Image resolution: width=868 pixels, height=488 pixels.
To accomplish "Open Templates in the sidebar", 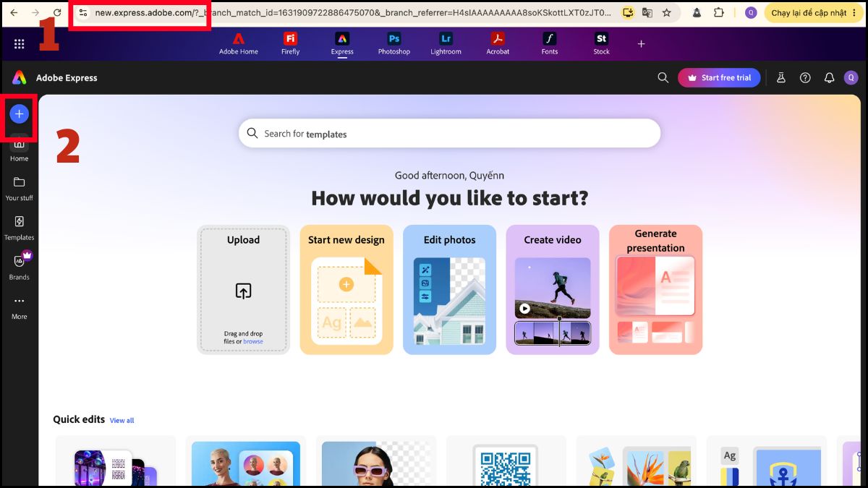I will (x=20, y=228).
